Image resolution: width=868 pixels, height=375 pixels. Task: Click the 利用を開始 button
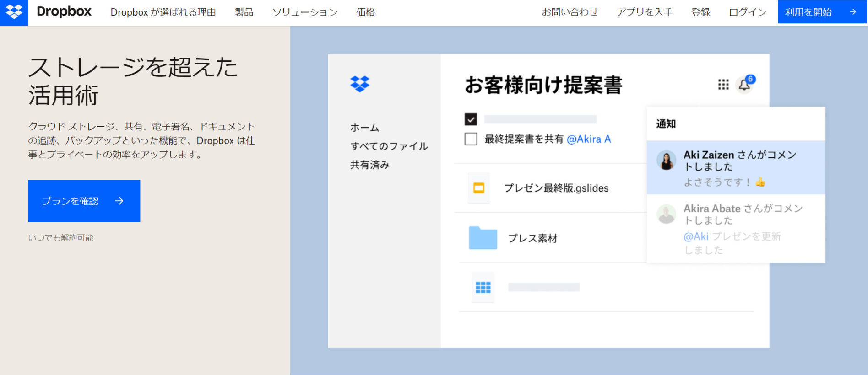coord(822,12)
